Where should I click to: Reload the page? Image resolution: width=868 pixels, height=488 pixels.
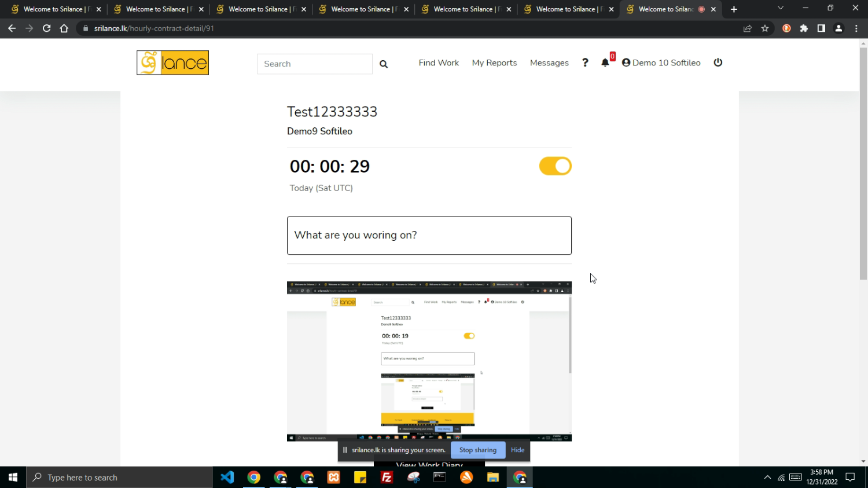[47, 28]
